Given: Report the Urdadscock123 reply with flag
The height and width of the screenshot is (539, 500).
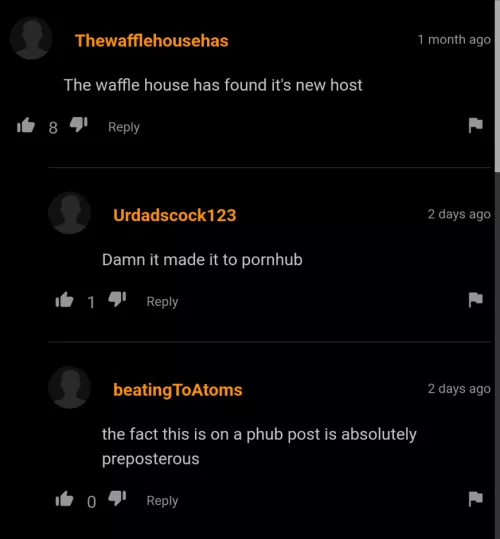Looking at the screenshot, I should 476,300.
